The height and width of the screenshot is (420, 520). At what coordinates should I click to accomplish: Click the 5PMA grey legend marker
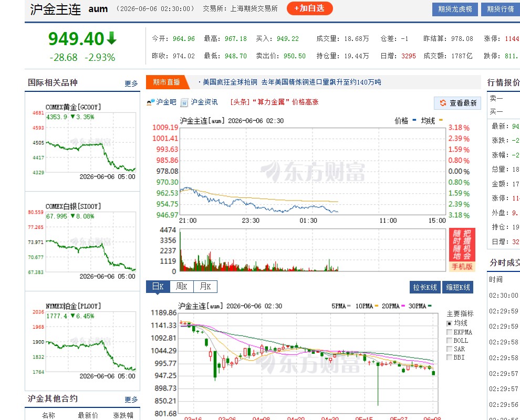pyautogui.click(x=349, y=306)
